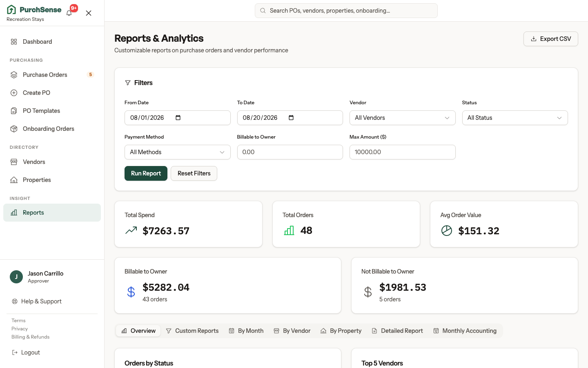Click the Export CSV button
The image size is (588, 368).
(x=551, y=39)
